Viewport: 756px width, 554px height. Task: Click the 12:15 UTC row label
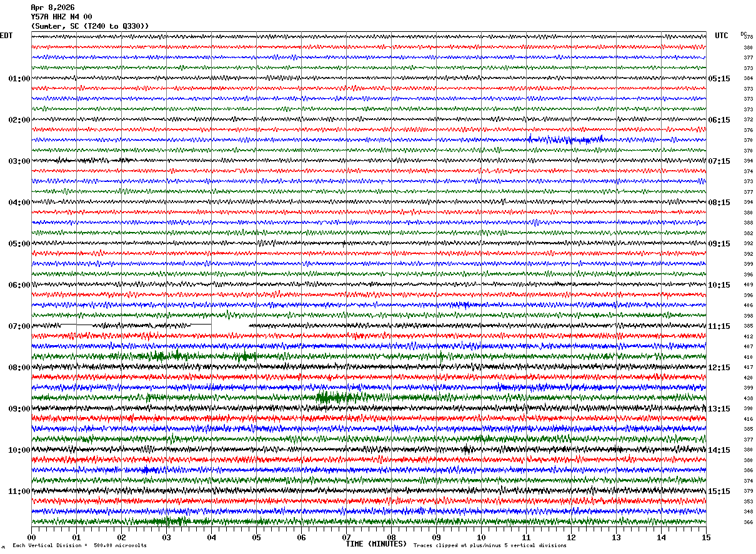pyautogui.click(x=719, y=368)
